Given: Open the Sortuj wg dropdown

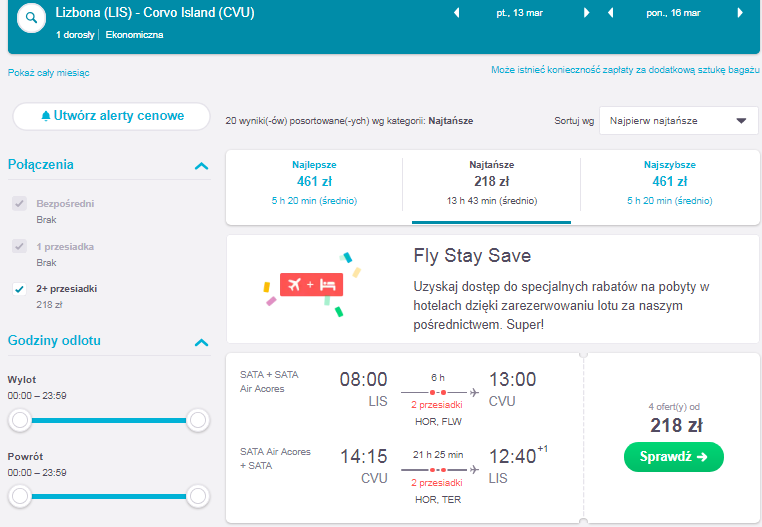Looking at the screenshot, I should tap(678, 121).
